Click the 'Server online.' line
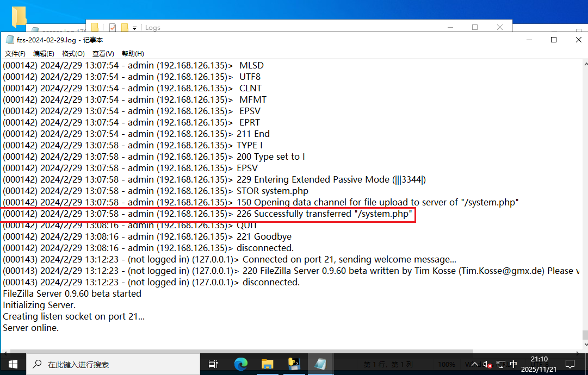The width and height of the screenshot is (588, 375). coord(31,328)
